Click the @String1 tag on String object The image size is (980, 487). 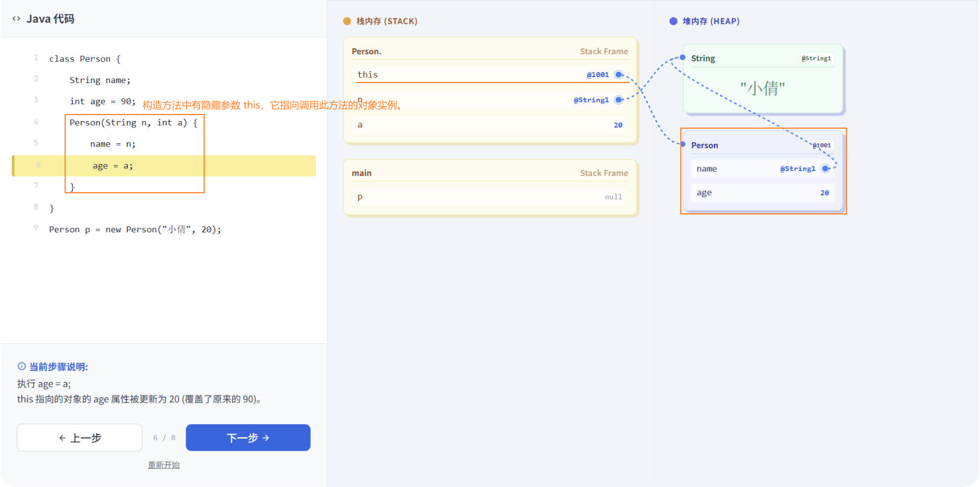click(x=816, y=59)
